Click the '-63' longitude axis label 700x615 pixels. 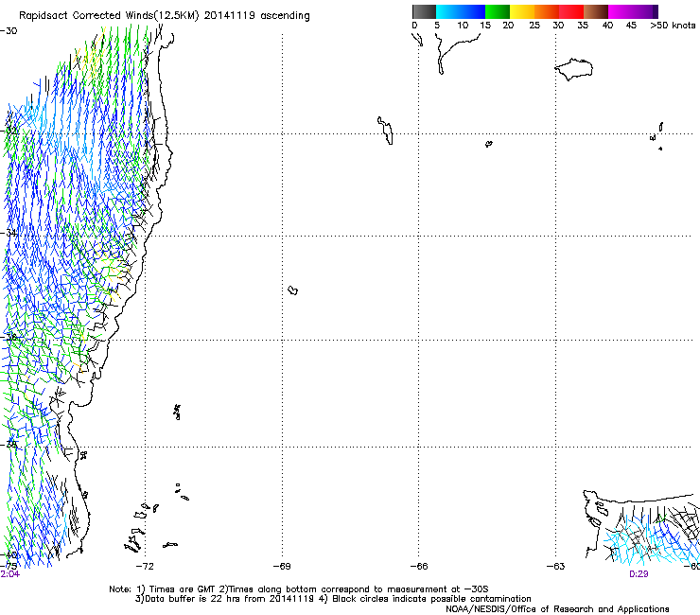[x=555, y=567]
